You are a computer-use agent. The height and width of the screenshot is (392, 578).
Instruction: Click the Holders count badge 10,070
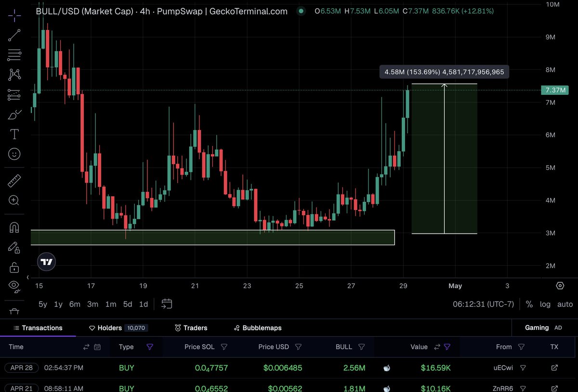136,328
